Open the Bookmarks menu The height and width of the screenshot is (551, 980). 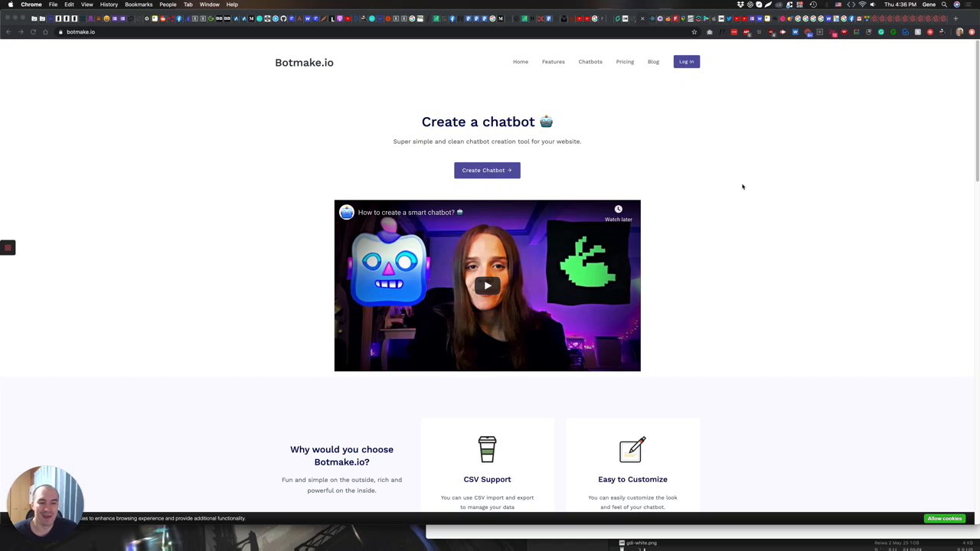[x=139, y=5]
